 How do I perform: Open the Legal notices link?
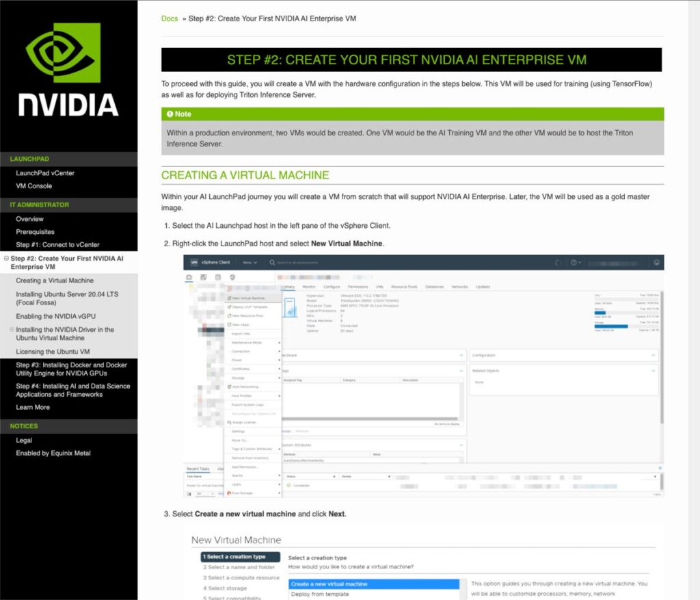click(24, 441)
